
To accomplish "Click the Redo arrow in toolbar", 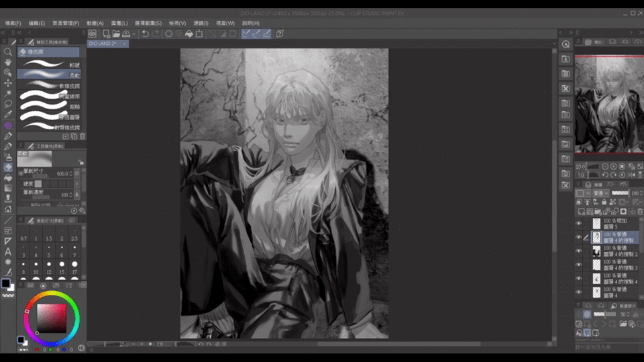I will (156, 34).
